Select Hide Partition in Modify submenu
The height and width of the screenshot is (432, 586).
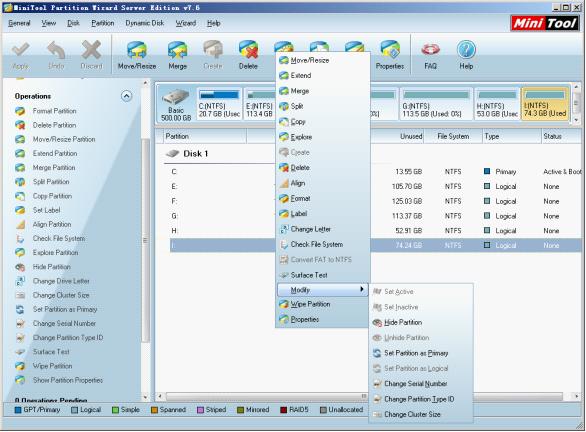[421, 323]
